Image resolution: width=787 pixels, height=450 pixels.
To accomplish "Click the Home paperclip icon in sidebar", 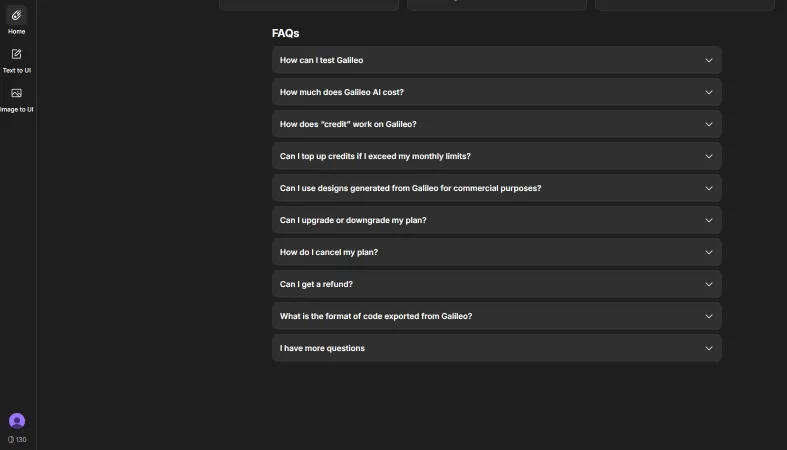I will pos(17,15).
